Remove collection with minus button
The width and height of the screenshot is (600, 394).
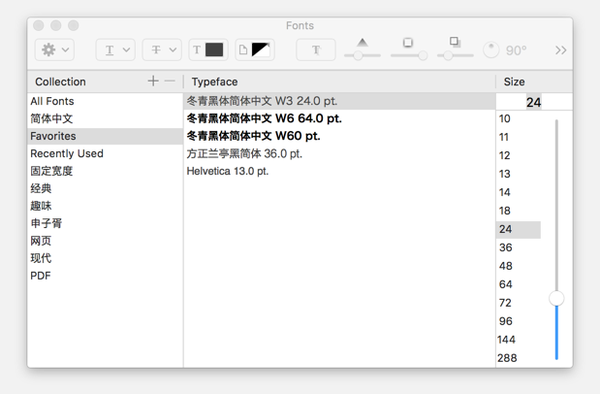pyautogui.click(x=170, y=81)
